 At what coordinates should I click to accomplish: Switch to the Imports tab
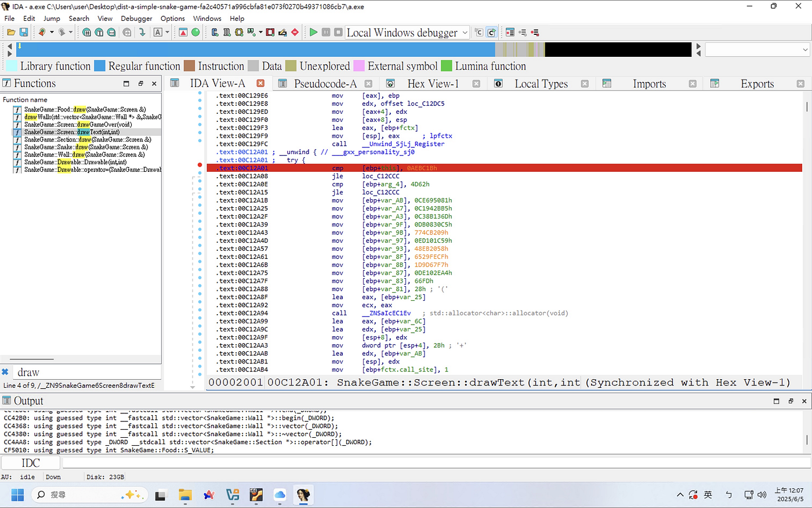point(650,84)
